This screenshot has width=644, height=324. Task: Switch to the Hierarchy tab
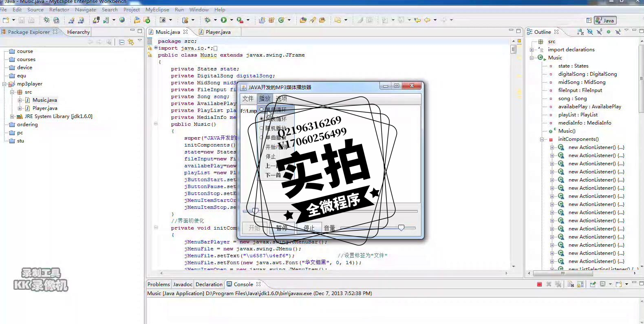point(78,32)
